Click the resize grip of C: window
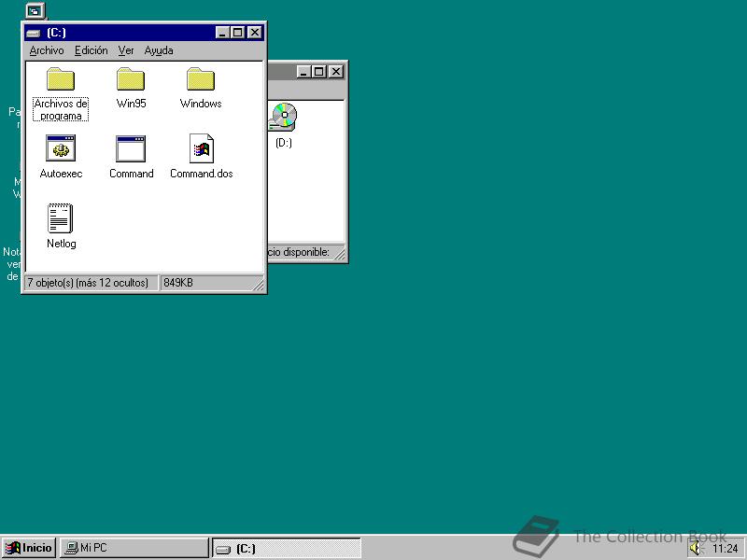747x560 pixels. 259,285
